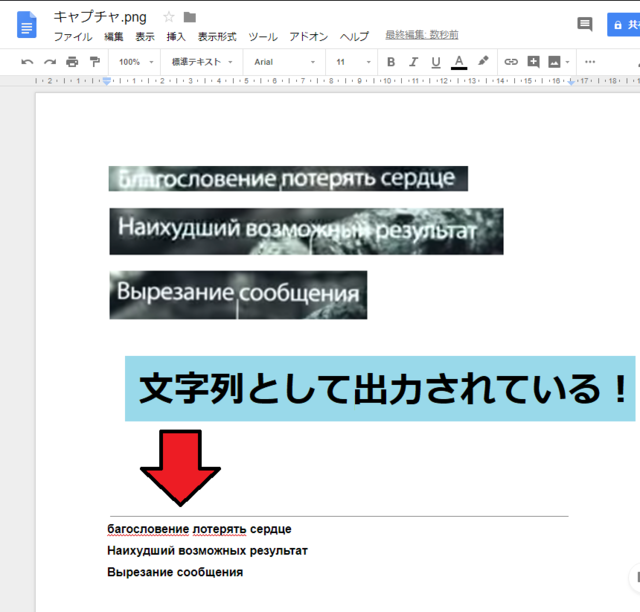Open the 100% zoom dropdown
This screenshot has height=612, width=640.
coord(136,62)
